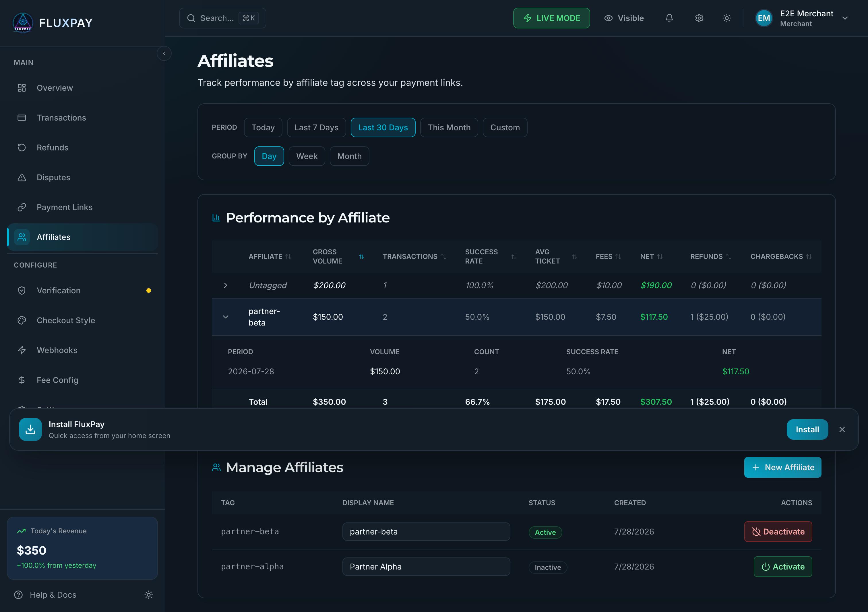Click the sidebar footer sun icon
868x612 pixels.
pos(149,594)
